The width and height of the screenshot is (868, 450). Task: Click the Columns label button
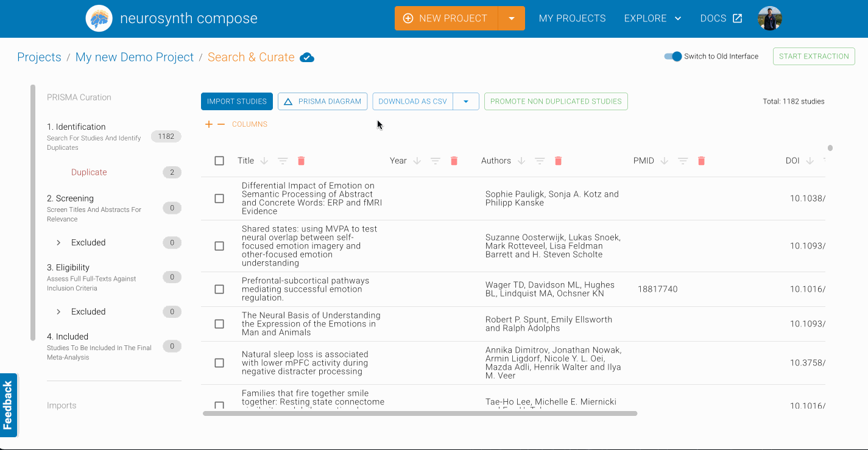coord(250,124)
